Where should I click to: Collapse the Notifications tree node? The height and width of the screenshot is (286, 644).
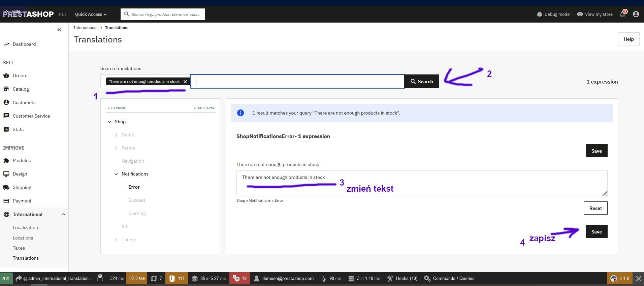click(116, 174)
